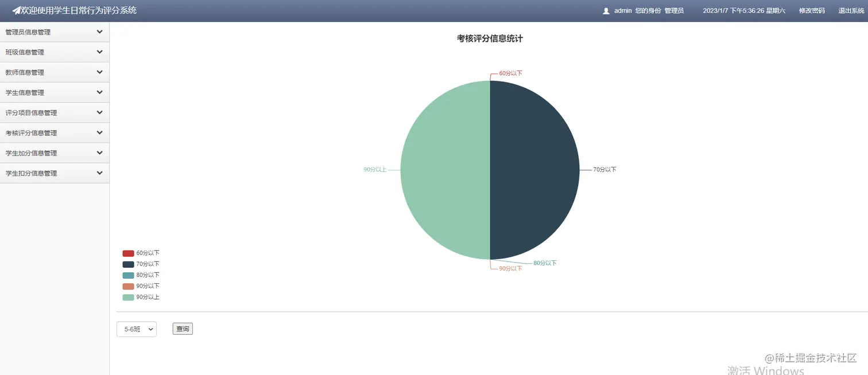Expand 评分项目信息管理 chevron arrow

pos(100,112)
